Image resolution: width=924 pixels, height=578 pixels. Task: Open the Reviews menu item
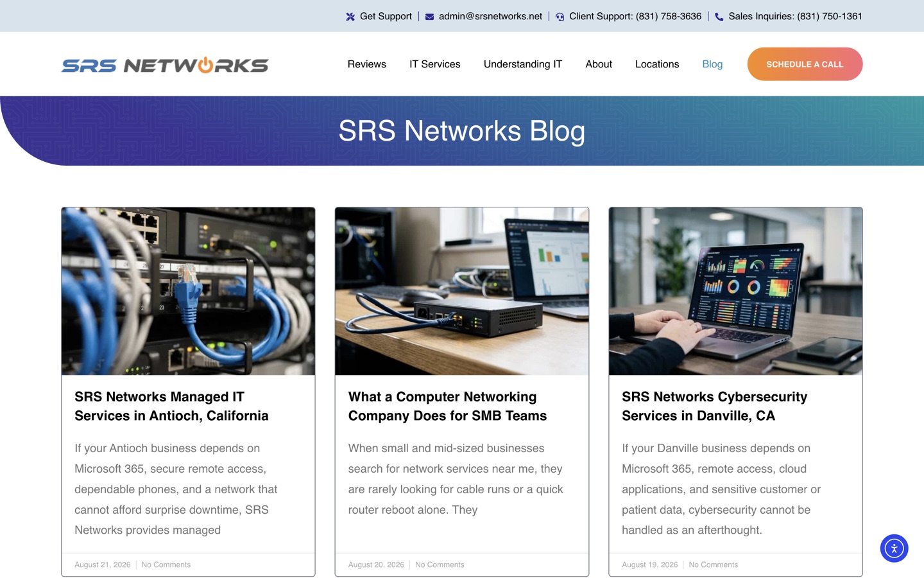point(366,64)
